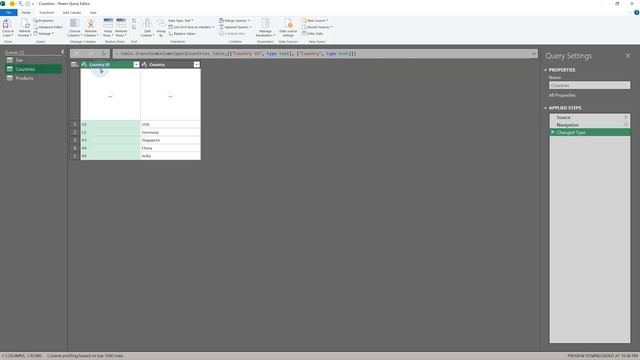The height and width of the screenshot is (360, 640).
Task: Open the Country ID column filter dropdown
Action: tap(136, 64)
